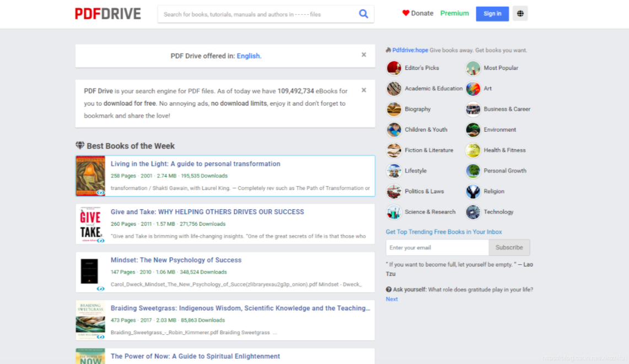Dismiss the 'PDF Drive offered in' banner
629x364 pixels.
tap(364, 55)
